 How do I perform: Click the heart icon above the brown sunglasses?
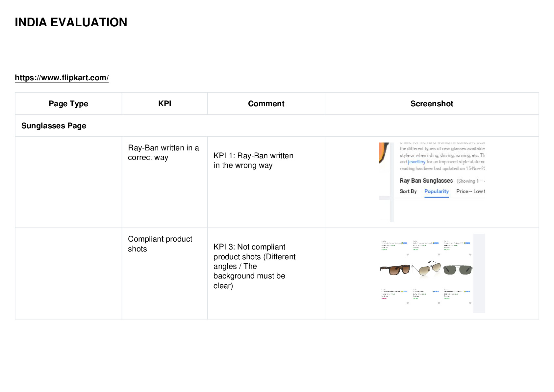click(408, 254)
